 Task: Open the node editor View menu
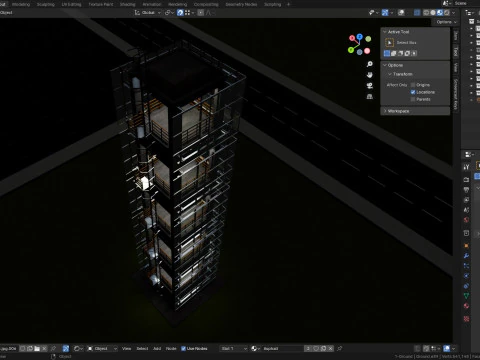click(x=126, y=348)
